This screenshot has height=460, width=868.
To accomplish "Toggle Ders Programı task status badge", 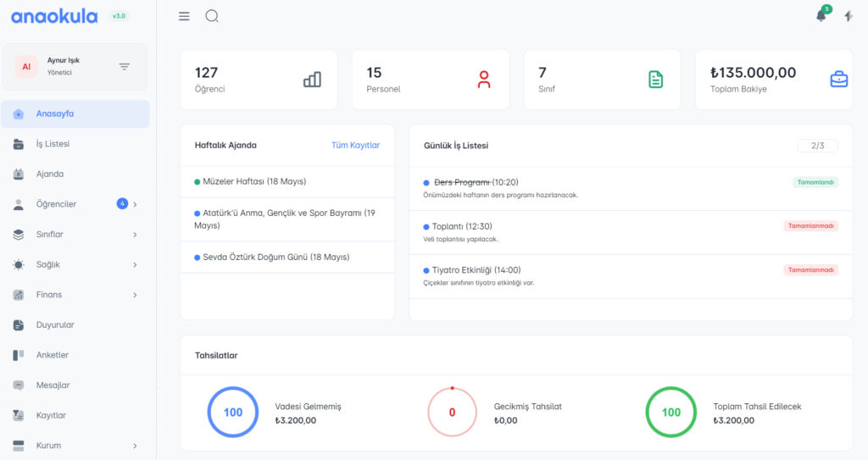I will tap(815, 182).
